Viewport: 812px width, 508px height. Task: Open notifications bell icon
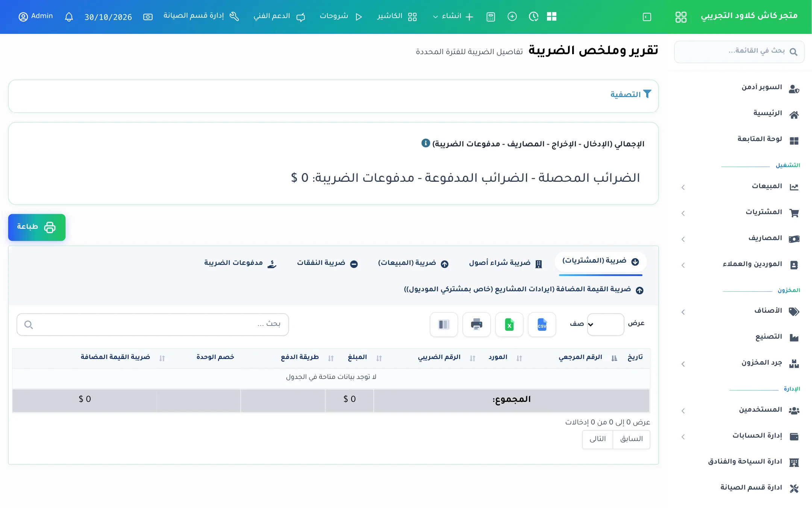pos(69,17)
